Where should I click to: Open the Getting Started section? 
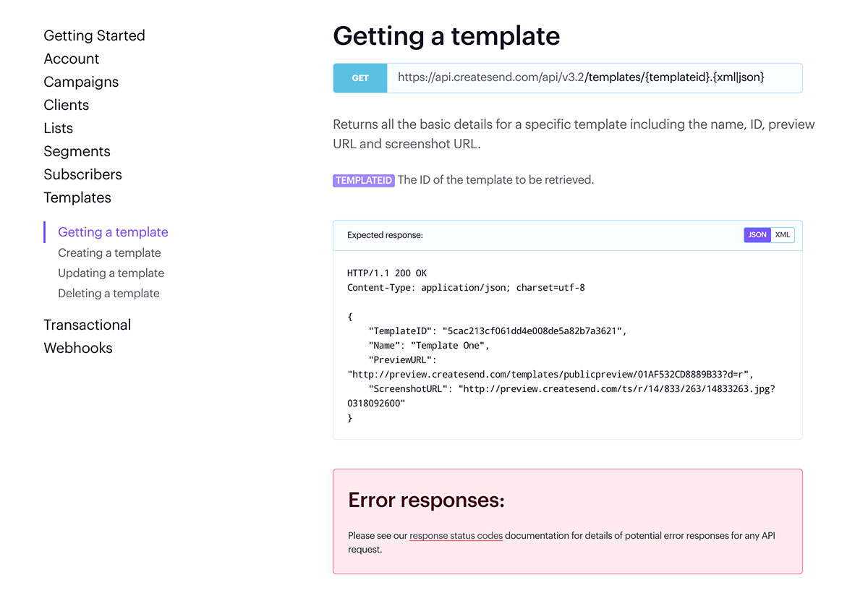click(x=94, y=35)
